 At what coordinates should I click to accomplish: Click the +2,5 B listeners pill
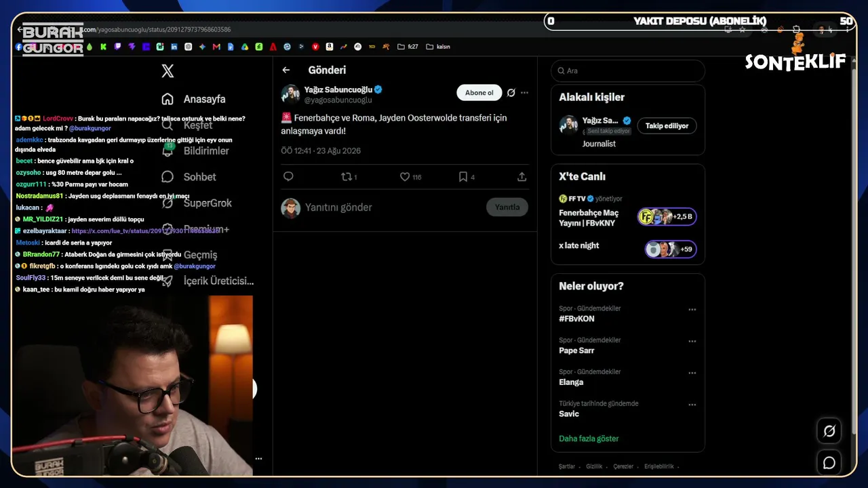click(x=667, y=217)
